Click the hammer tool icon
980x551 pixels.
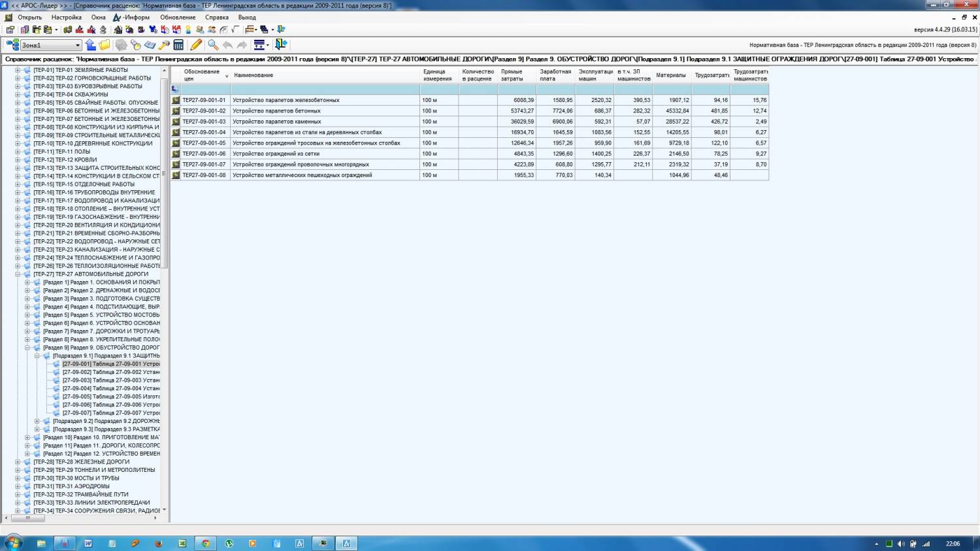164,45
